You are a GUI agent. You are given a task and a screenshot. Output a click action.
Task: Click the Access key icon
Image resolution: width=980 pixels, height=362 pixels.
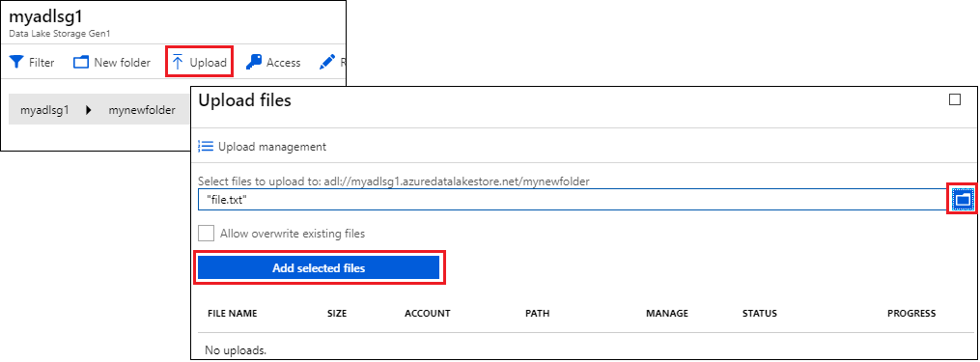click(x=253, y=62)
